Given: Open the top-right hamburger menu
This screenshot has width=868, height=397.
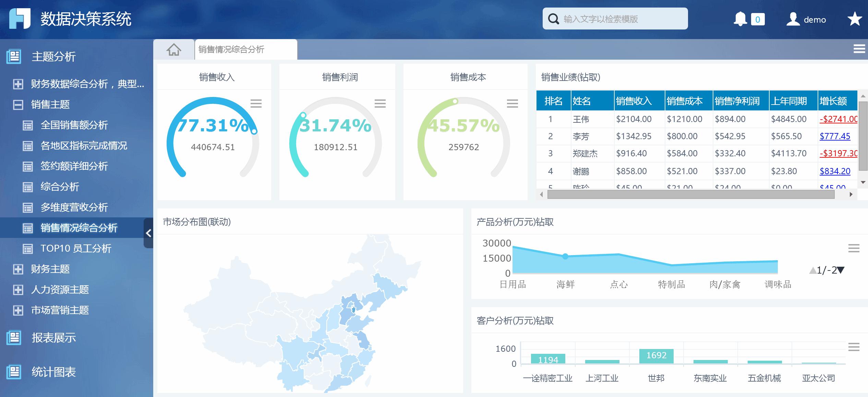Looking at the screenshot, I should tap(859, 48).
